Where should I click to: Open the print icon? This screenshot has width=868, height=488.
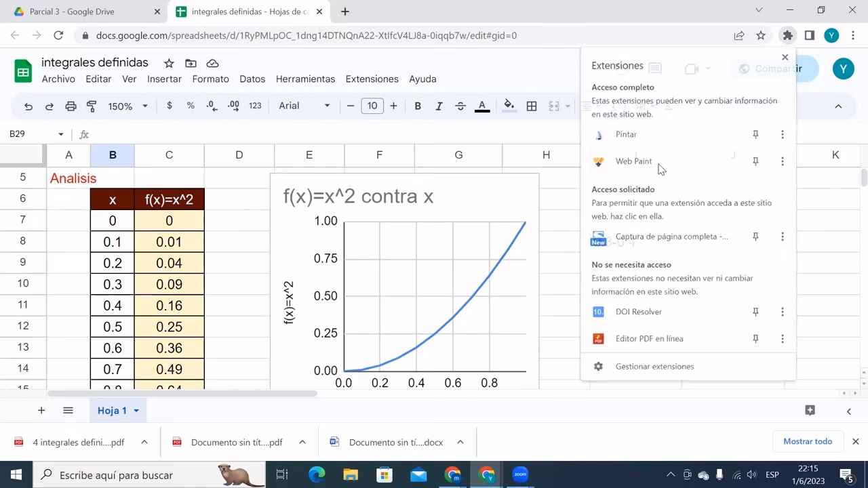tap(71, 106)
